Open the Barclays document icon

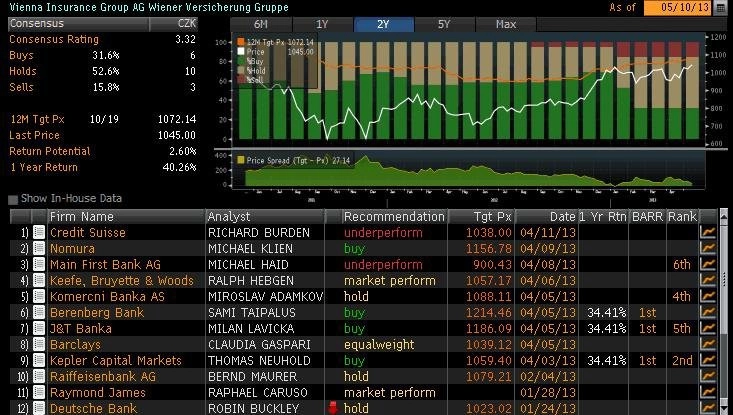point(39,344)
